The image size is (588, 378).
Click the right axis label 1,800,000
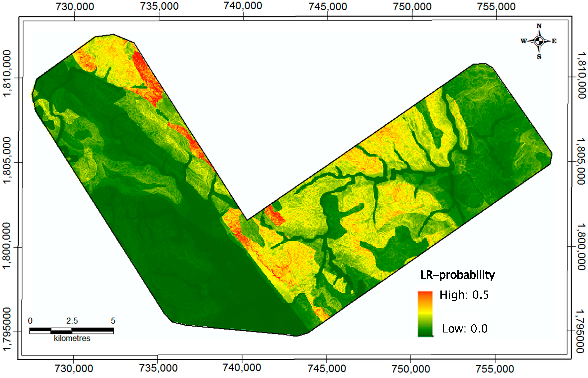pyautogui.click(x=582, y=247)
